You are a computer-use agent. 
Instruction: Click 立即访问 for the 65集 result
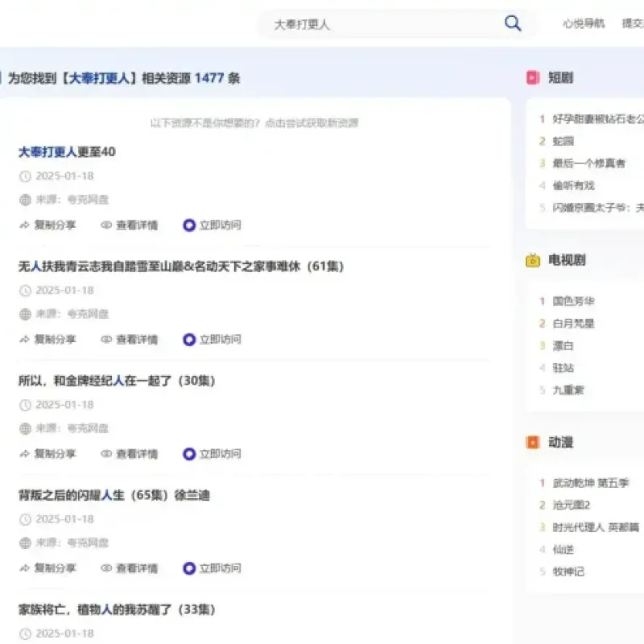[x=220, y=568]
